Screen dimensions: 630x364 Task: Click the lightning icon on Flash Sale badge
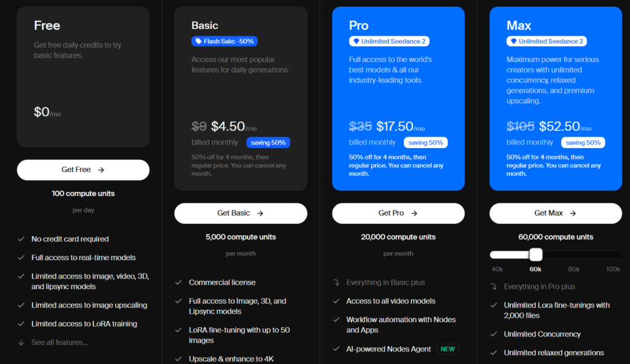pyautogui.click(x=198, y=41)
